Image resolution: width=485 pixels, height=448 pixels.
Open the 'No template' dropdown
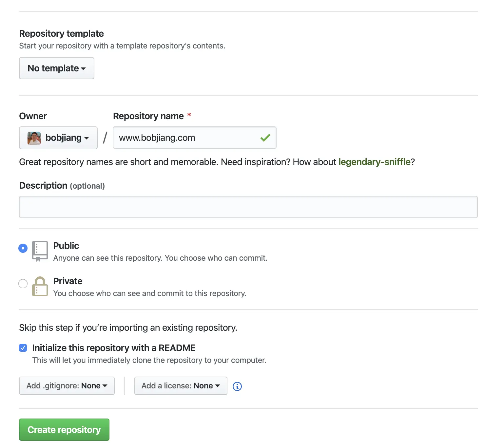pyautogui.click(x=56, y=68)
